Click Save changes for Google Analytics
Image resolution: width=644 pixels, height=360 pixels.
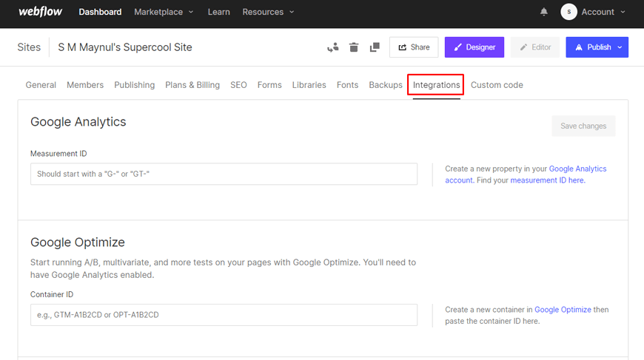click(x=583, y=126)
